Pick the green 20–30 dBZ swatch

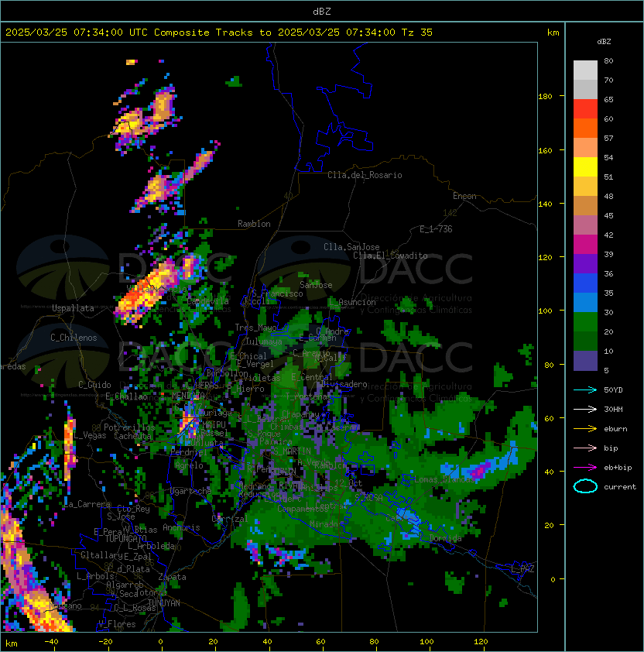(x=585, y=322)
